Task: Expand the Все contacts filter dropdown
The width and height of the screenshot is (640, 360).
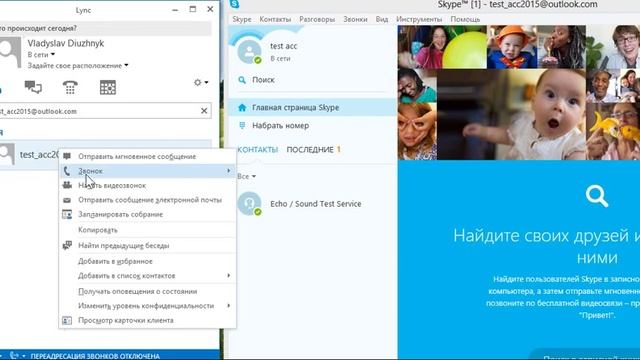Action: click(x=247, y=176)
